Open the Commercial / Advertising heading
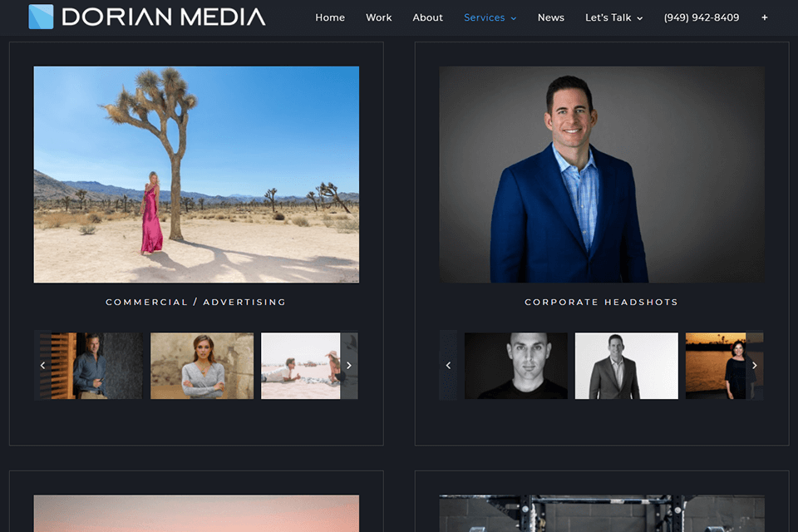 point(196,302)
